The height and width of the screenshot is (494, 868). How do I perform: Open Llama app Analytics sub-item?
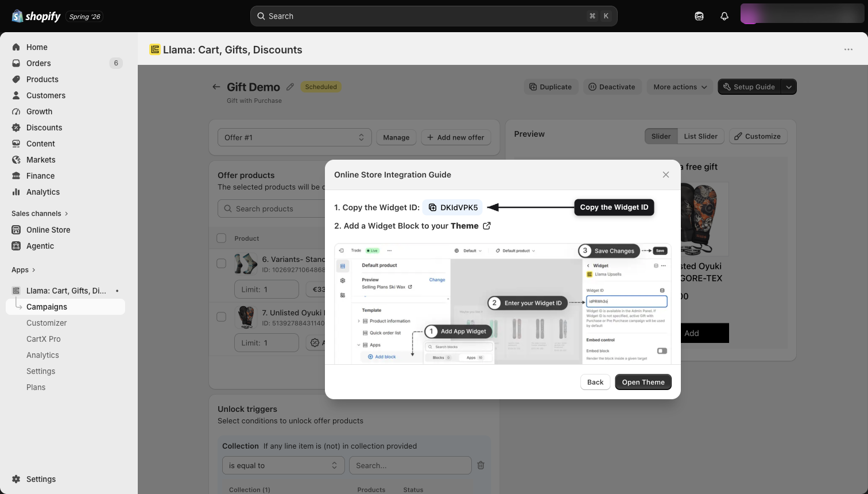click(42, 355)
